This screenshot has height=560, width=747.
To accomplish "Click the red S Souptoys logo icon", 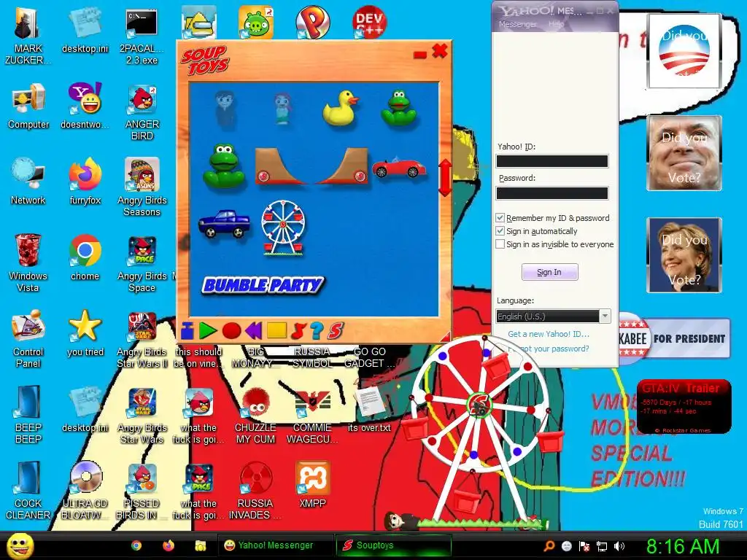I will pos(336,330).
